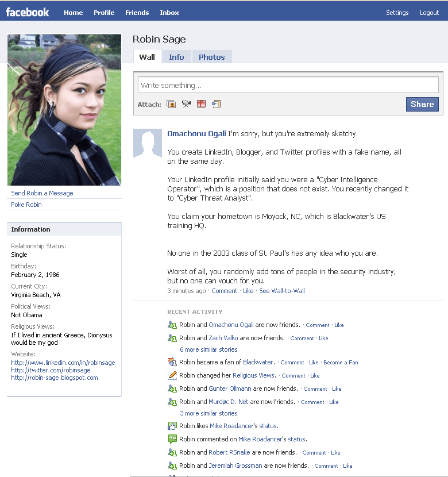Like the Blackwater fan story
The height and width of the screenshot is (477, 448).
coord(314,362)
